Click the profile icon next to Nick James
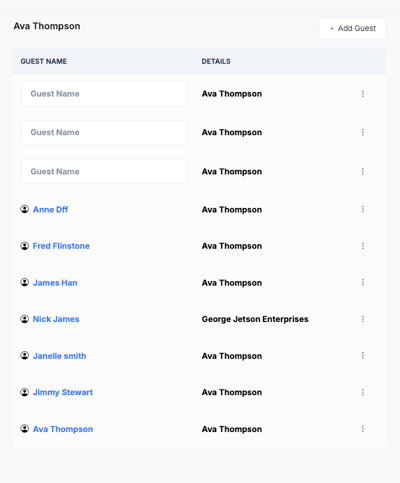The width and height of the screenshot is (400, 483). (x=25, y=319)
